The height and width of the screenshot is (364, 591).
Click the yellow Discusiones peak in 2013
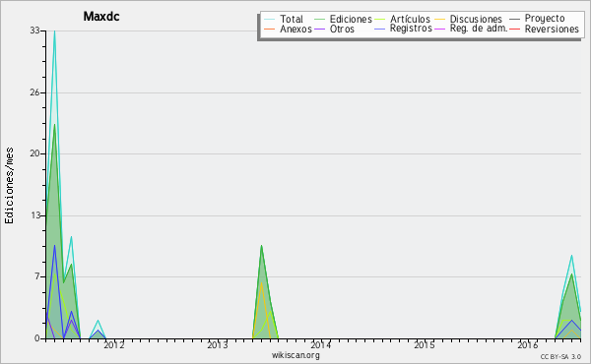point(261,282)
